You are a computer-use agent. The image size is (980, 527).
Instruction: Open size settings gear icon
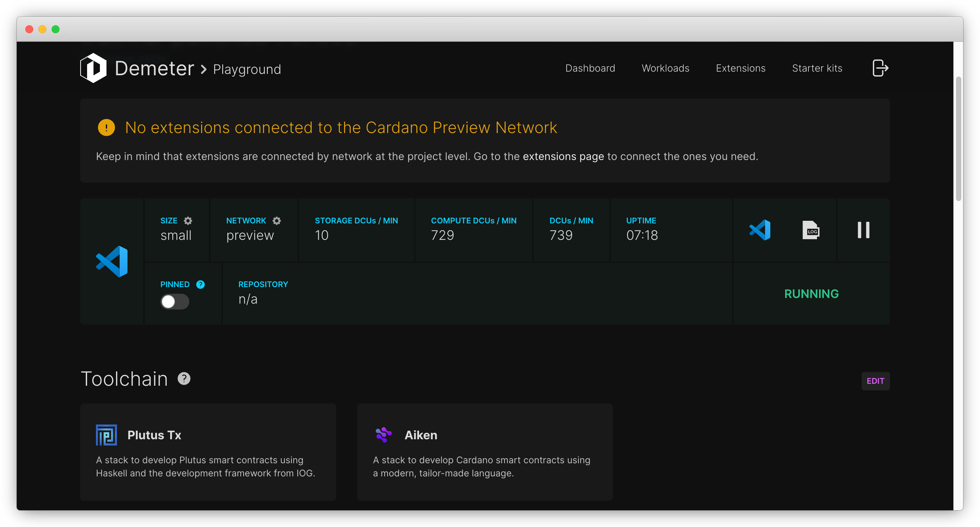coord(188,221)
